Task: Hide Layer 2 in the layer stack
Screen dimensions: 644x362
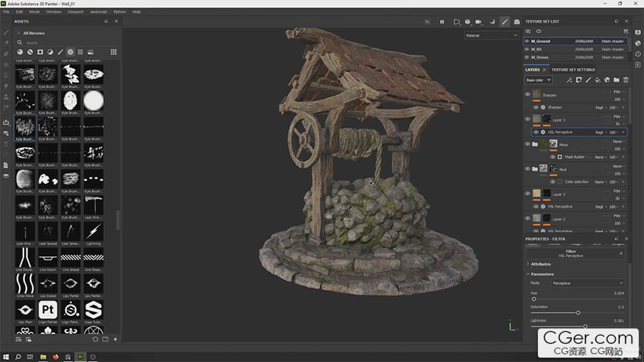Action: 528,219
